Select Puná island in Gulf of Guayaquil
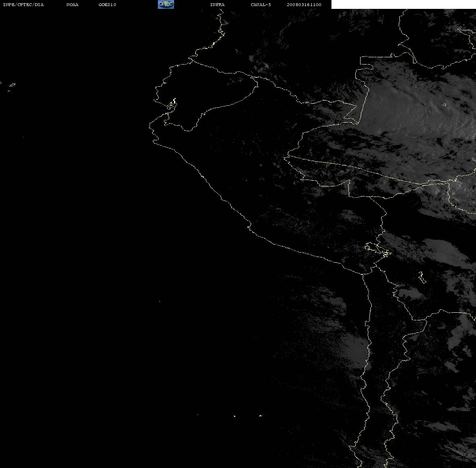 coord(172,104)
